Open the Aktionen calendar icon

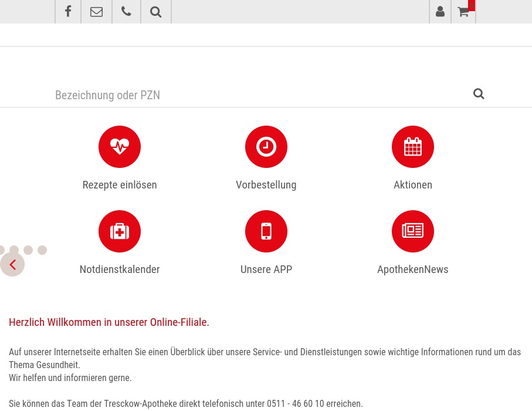(413, 147)
